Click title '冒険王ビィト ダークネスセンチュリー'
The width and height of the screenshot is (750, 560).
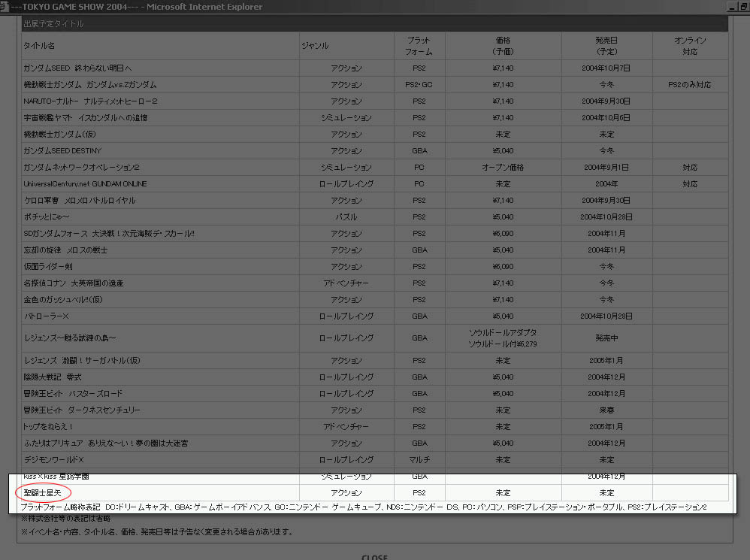tap(82, 410)
